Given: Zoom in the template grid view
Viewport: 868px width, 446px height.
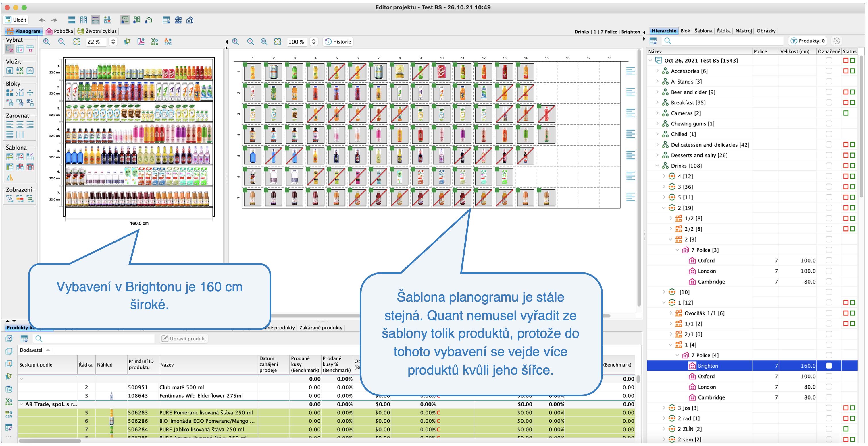Looking at the screenshot, I should pos(236,42).
